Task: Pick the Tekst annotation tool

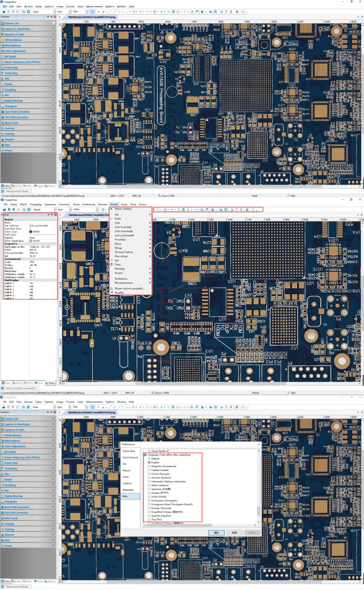Action: tap(118, 264)
